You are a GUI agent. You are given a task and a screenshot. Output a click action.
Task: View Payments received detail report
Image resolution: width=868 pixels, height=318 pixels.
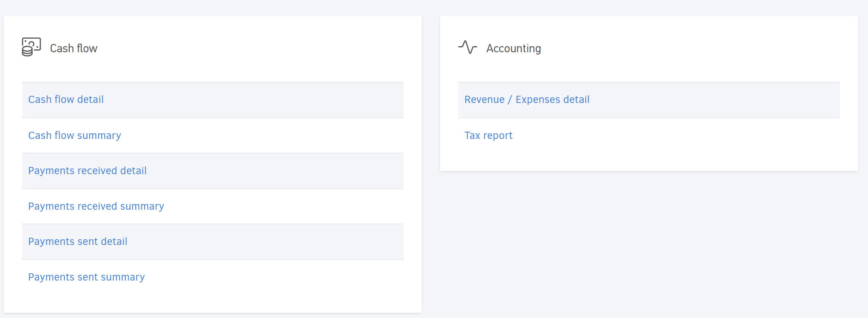point(87,171)
